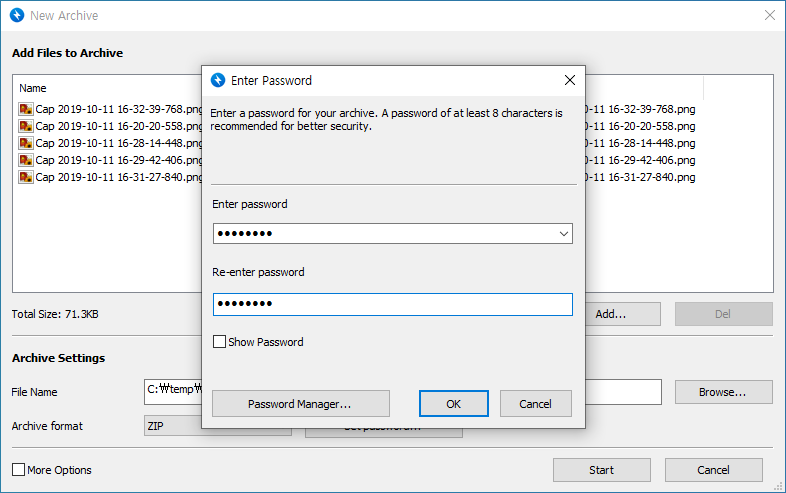
Task: Click the Re-enter password field
Action: coord(392,304)
